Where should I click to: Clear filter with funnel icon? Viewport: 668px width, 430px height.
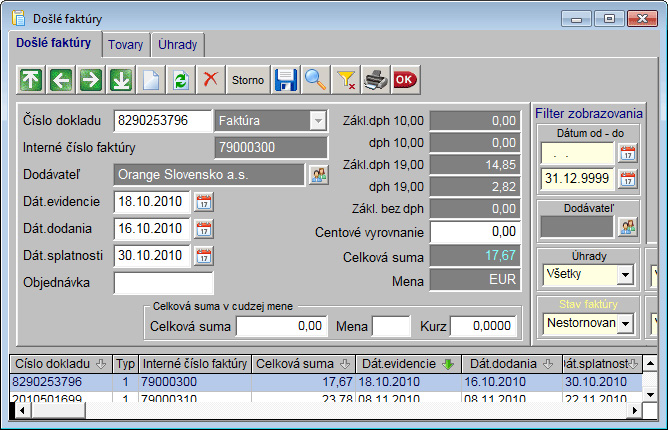346,78
